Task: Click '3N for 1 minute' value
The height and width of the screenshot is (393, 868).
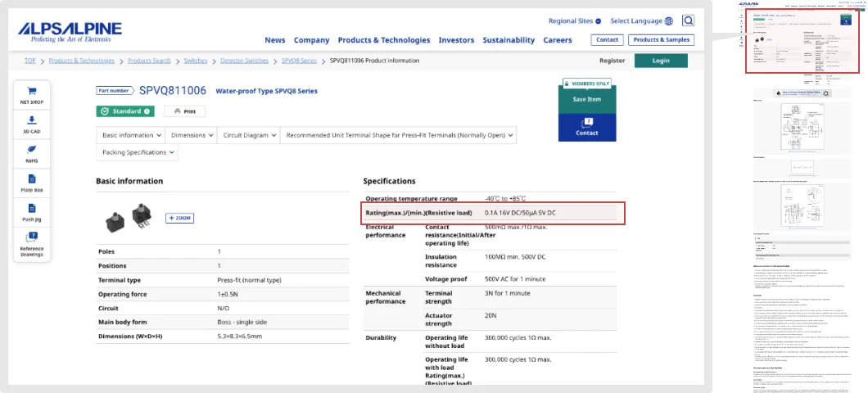Action: click(507, 293)
